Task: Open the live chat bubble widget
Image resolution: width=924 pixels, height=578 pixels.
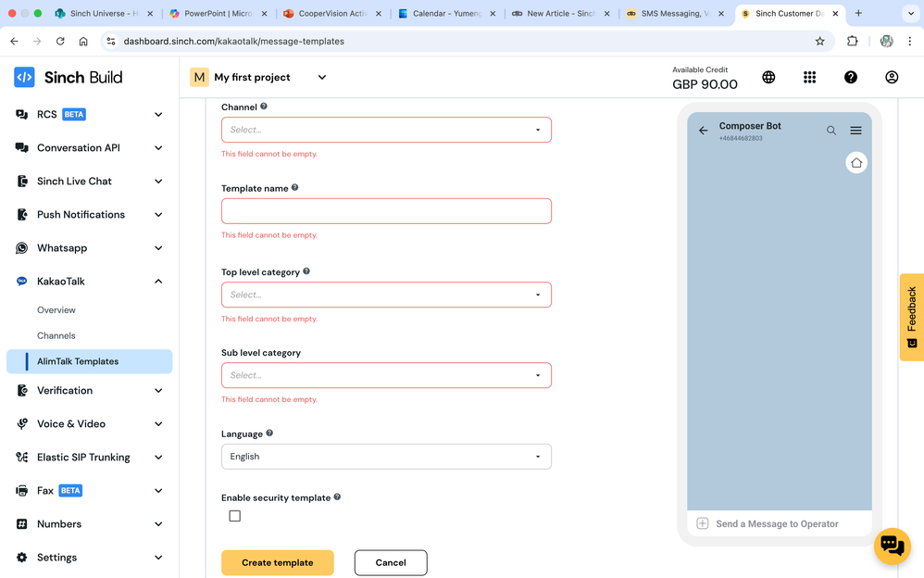Action: tap(893, 547)
